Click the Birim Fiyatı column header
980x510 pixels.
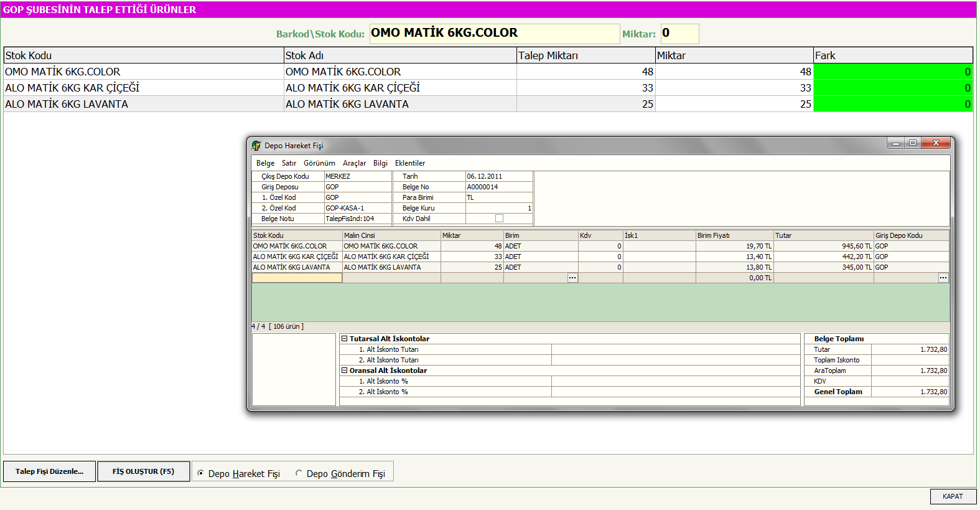click(x=734, y=235)
